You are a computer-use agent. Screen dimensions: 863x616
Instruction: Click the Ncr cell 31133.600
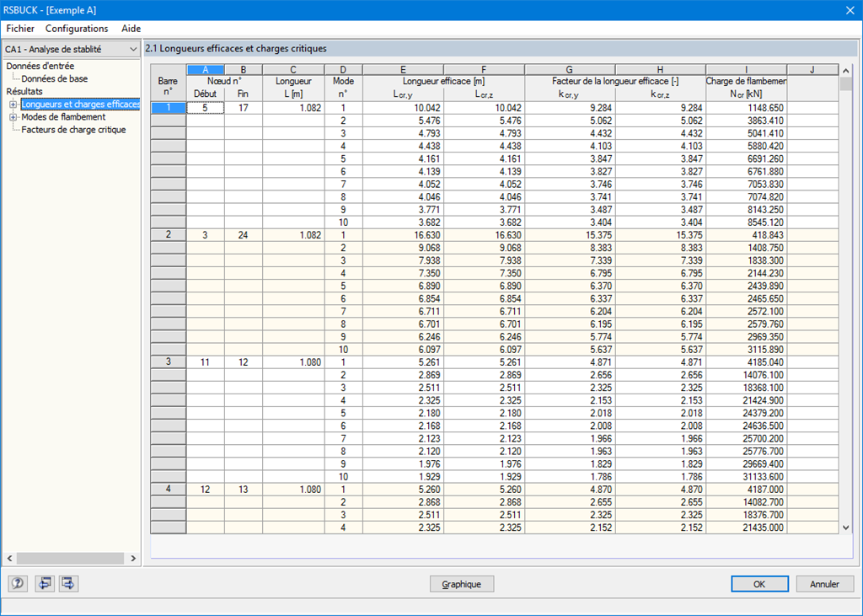click(x=747, y=477)
